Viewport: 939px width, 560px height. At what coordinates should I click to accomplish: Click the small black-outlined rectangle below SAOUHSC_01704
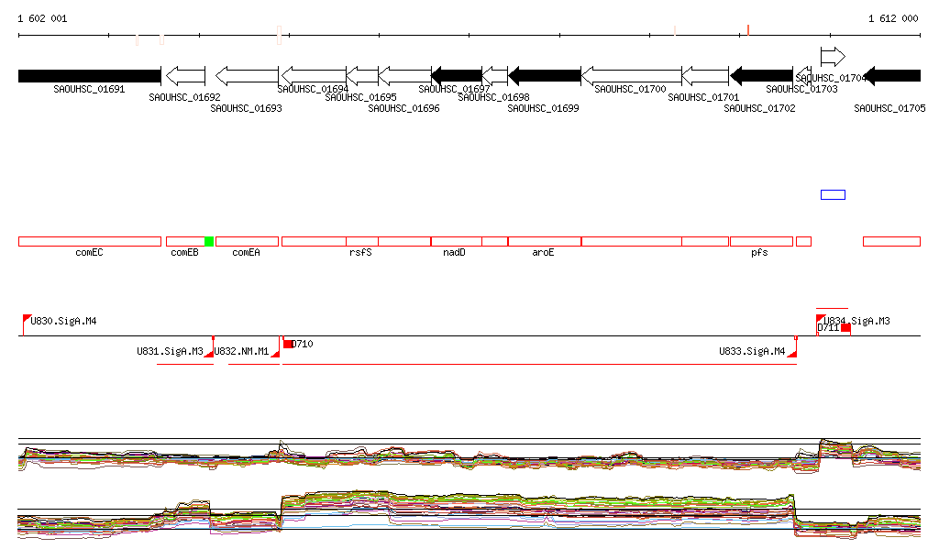point(833,194)
